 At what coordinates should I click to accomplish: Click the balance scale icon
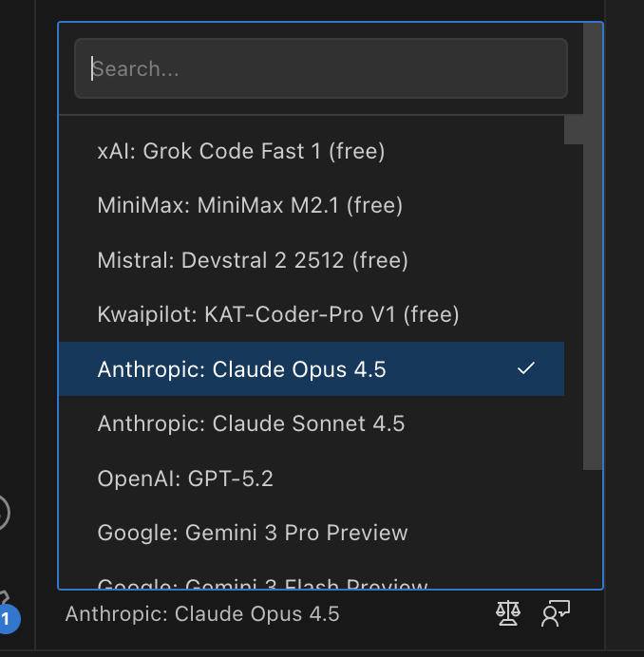pyautogui.click(x=508, y=614)
